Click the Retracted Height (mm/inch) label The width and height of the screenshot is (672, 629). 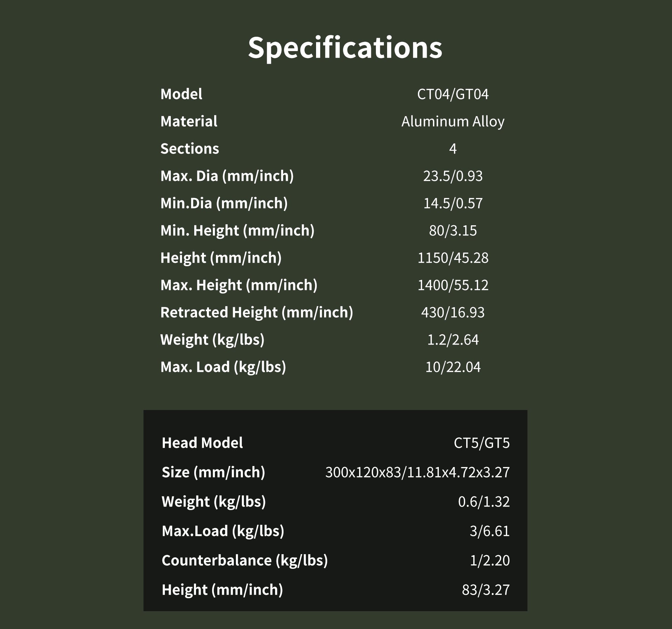257,312
